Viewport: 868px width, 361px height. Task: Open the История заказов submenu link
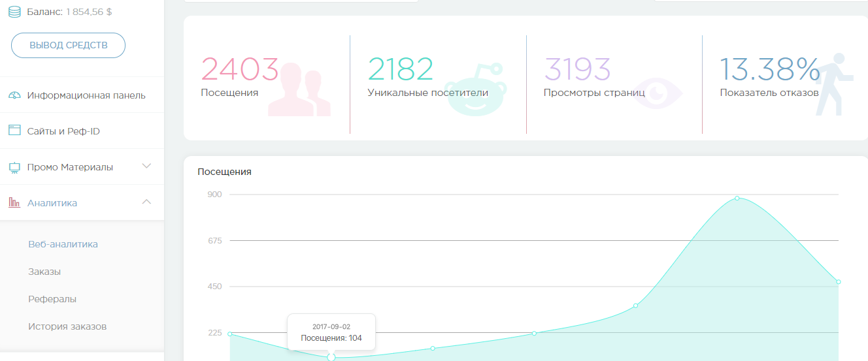67,326
